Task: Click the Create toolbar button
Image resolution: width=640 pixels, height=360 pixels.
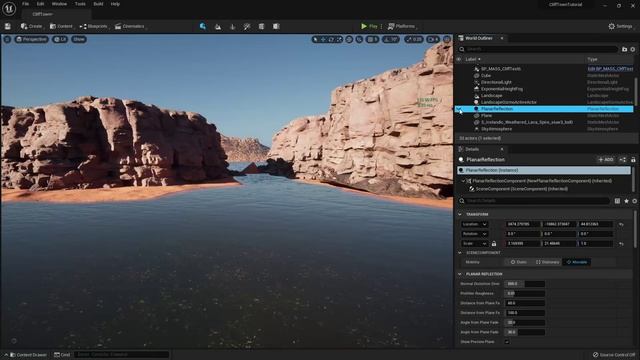Action: [x=31, y=26]
